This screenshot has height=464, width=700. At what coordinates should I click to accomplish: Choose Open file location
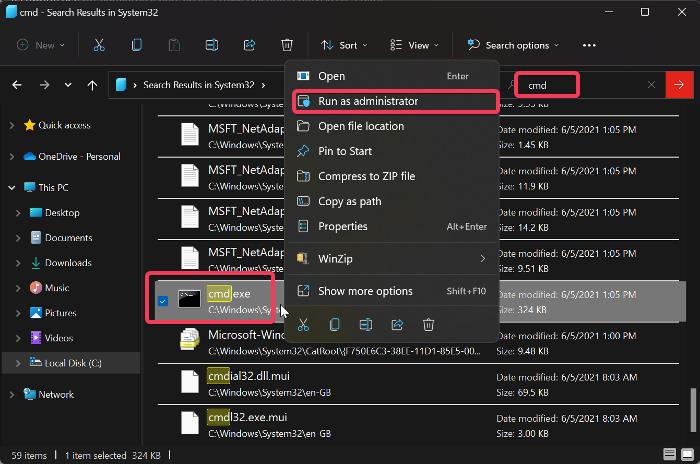coord(392,126)
